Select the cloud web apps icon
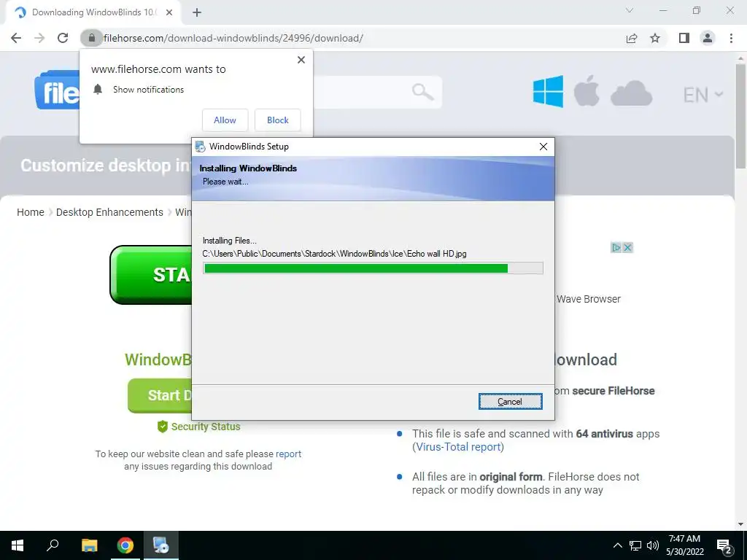The height and width of the screenshot is (560, 747). 631,93
